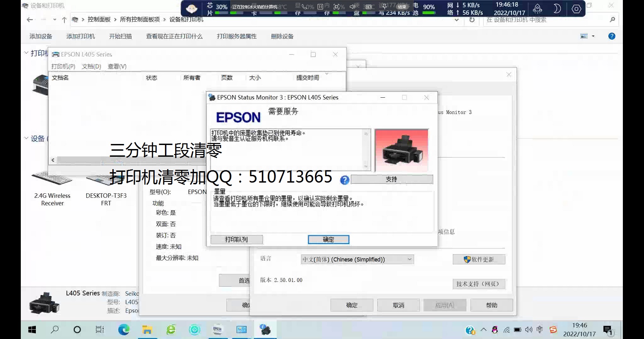This screenshot has height=339, width=644.
Task: Select the 2.4G Wireless Receiver device
Action: click(x=52, y=188)
